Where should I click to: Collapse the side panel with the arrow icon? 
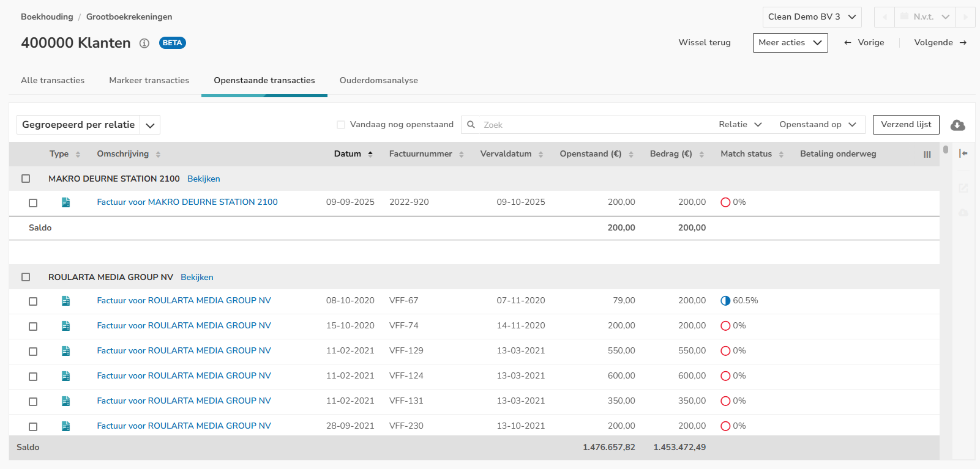[x=963, y=153]
